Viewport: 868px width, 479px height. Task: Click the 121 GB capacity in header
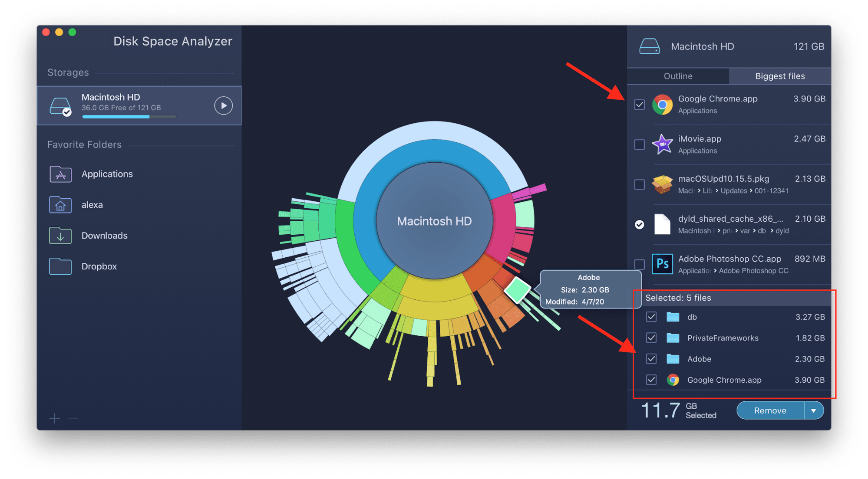pos(809,46)
